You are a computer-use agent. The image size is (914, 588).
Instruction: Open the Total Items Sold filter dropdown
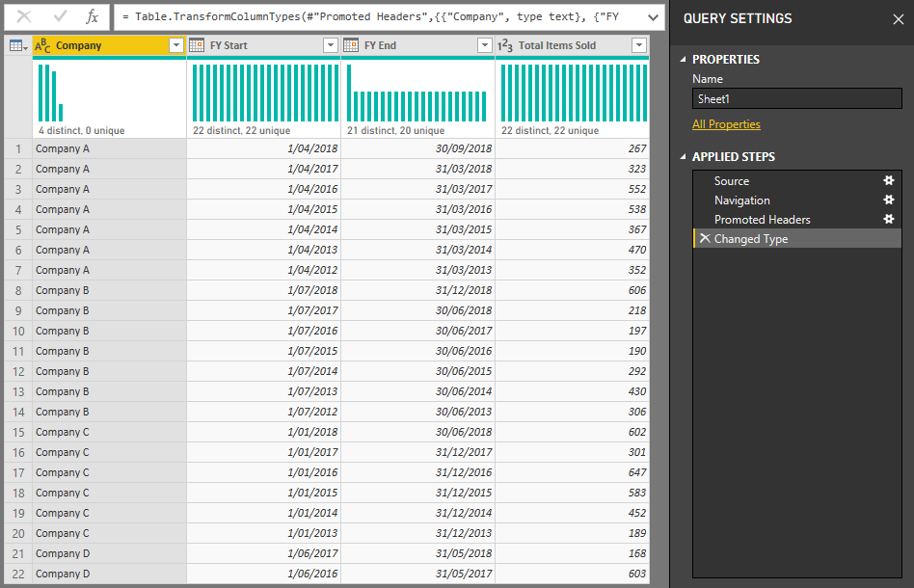click(638, 44)
